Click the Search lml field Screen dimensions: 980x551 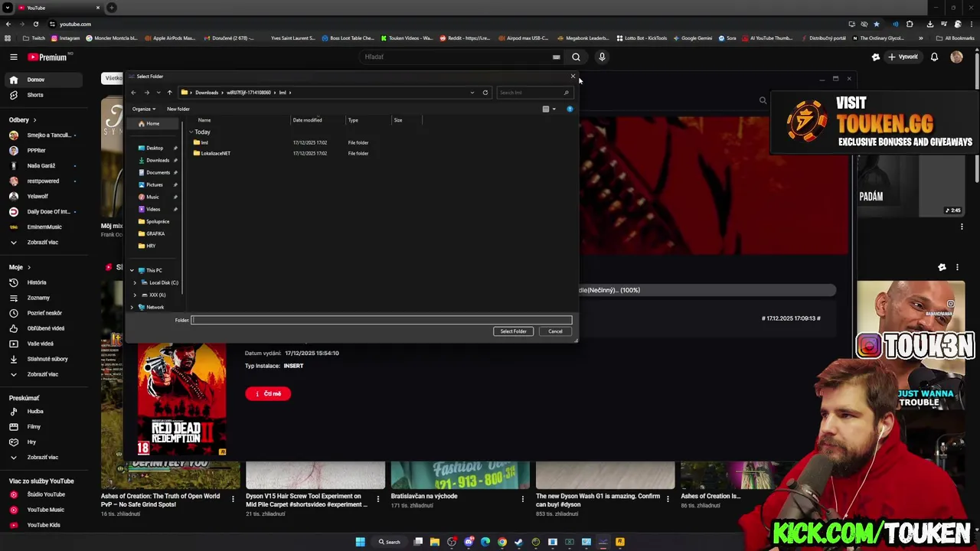point(534,93)
